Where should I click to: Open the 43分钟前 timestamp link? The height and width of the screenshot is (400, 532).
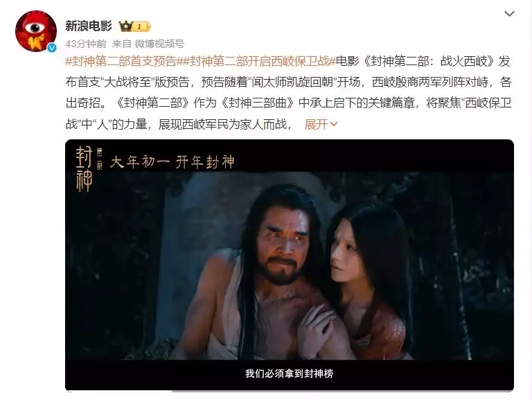(86, 44)
